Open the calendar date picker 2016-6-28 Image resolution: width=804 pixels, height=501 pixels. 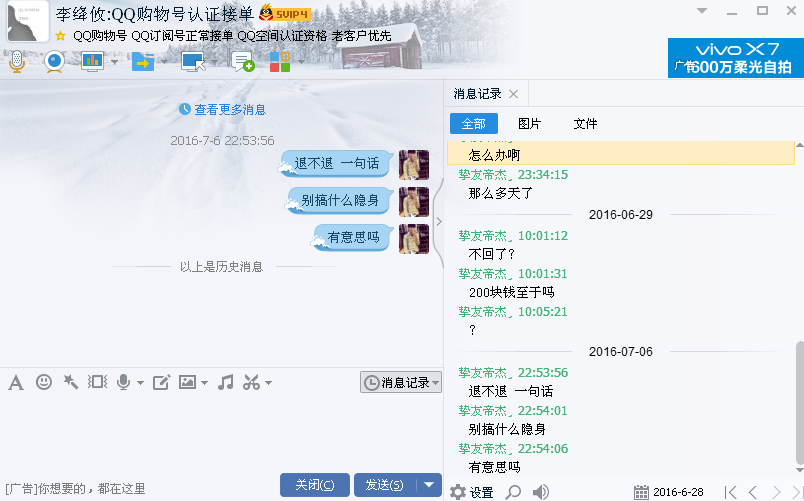[x=669, y=492]
